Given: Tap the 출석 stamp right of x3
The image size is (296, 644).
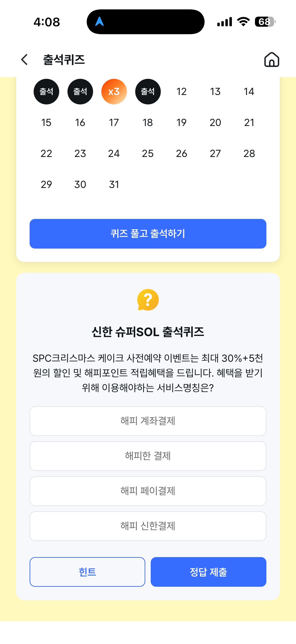Looking at the screenshot, I should point(148,91).
